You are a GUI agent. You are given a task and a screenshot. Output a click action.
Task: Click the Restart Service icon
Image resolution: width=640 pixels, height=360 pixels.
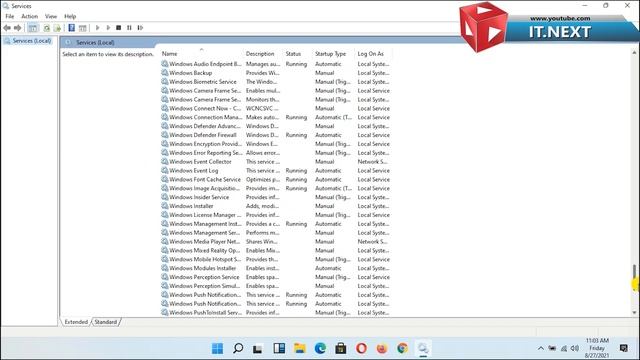[140, 28]
